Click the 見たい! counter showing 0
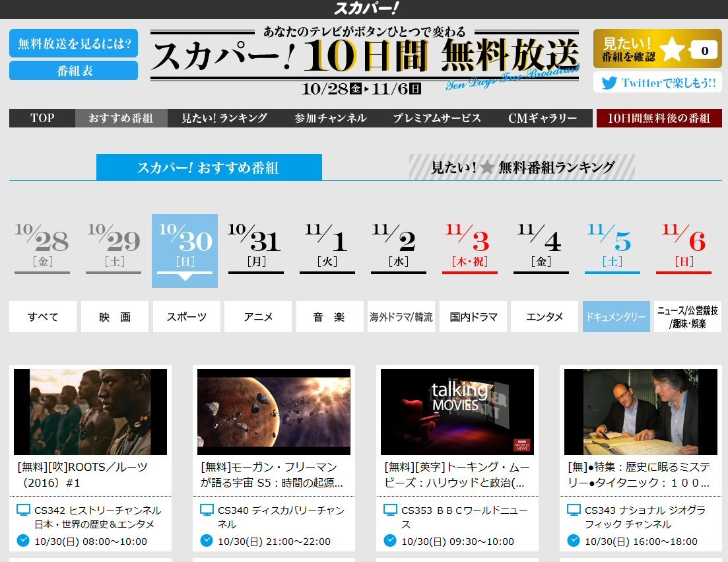 704,50
